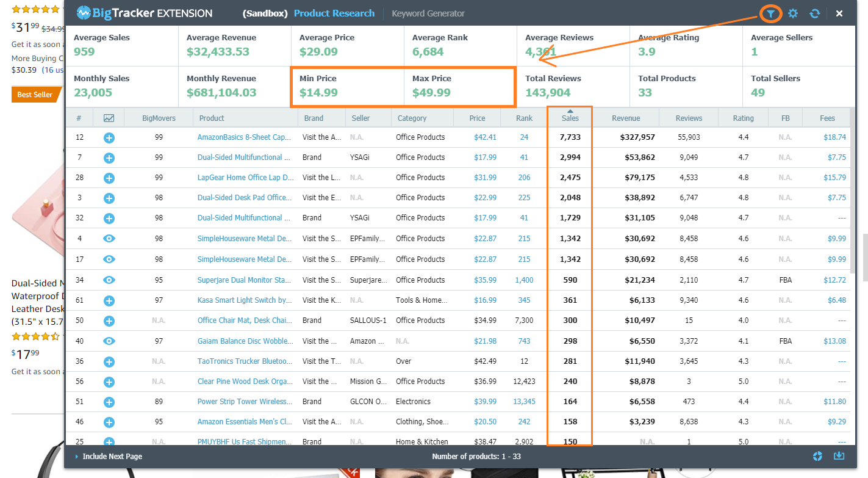
Task: Click seller name SALLOUS-1
Action: tap(368, 320)
